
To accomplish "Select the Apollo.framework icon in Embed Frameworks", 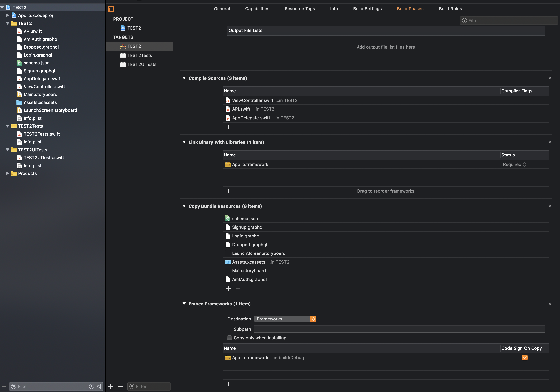I will pyautogui.click(x=228, y=358).
